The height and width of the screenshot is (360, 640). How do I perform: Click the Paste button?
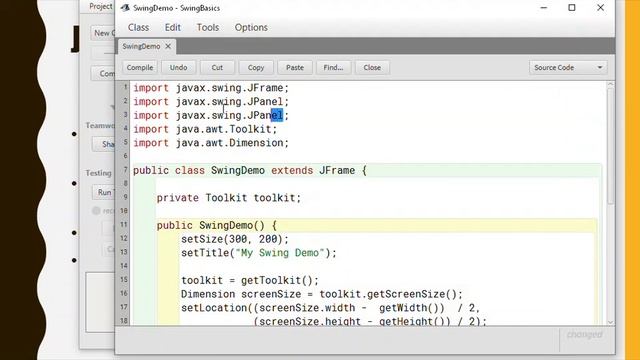coord(295,68)
